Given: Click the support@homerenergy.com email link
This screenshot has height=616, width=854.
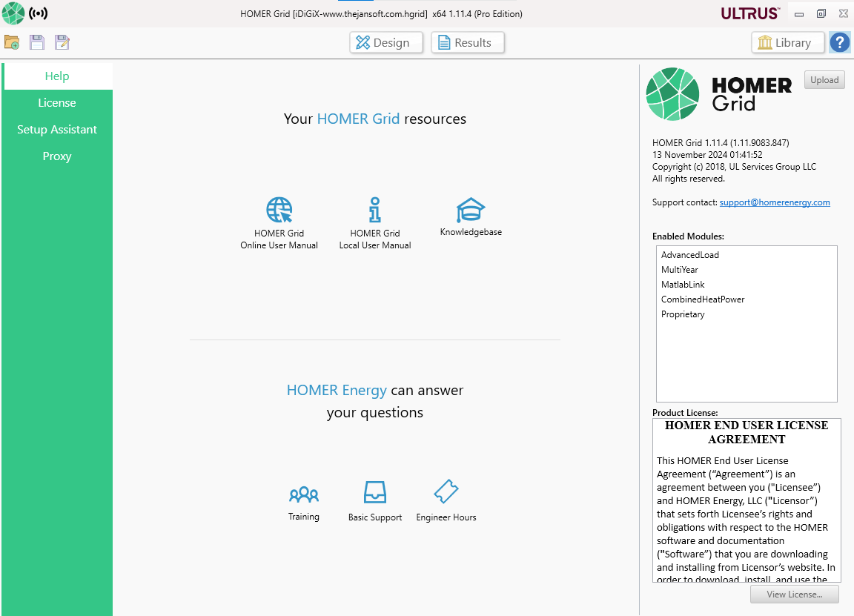Looking at the screenshot, I should (x=775, y=202).
